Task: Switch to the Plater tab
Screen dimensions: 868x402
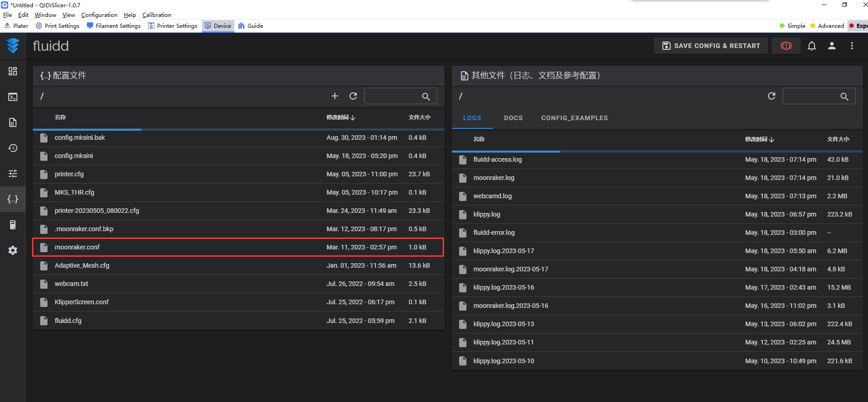Action: point(16,26)
